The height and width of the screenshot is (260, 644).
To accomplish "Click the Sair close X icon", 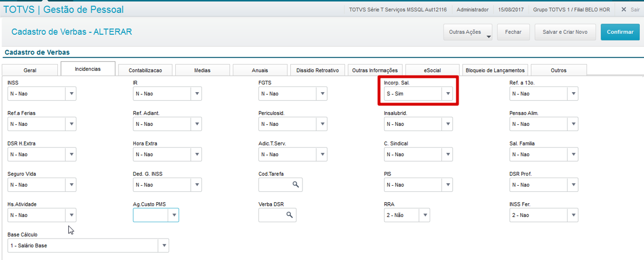I will [623, 9].
